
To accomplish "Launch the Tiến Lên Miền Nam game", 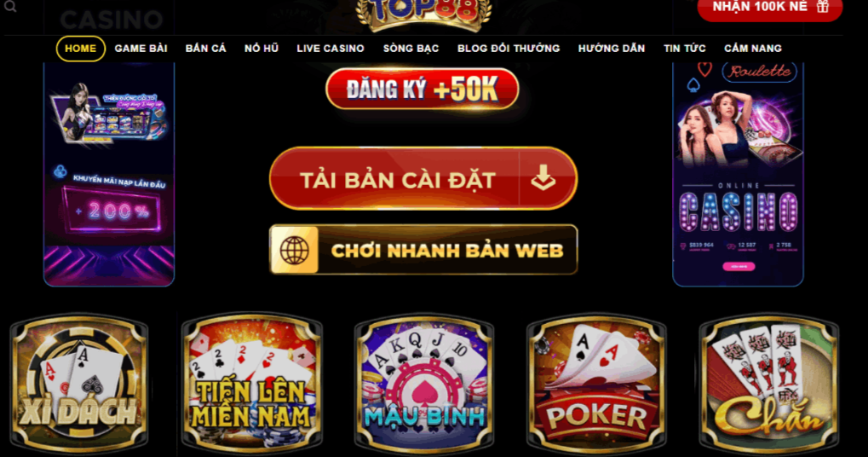I will click(252, 384).
